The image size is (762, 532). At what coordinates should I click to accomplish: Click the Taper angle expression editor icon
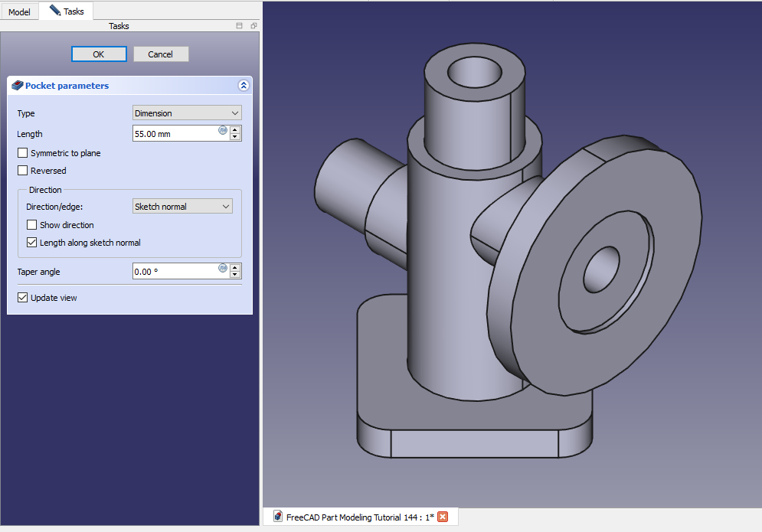click(223, 268)
